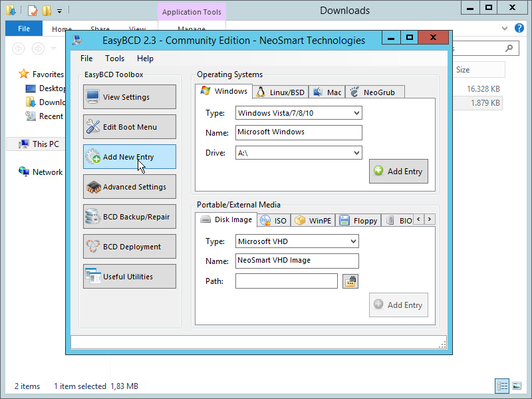Open BCD Backup/Repair section
This screenshot has height=399, width=532.
(130, 217)
